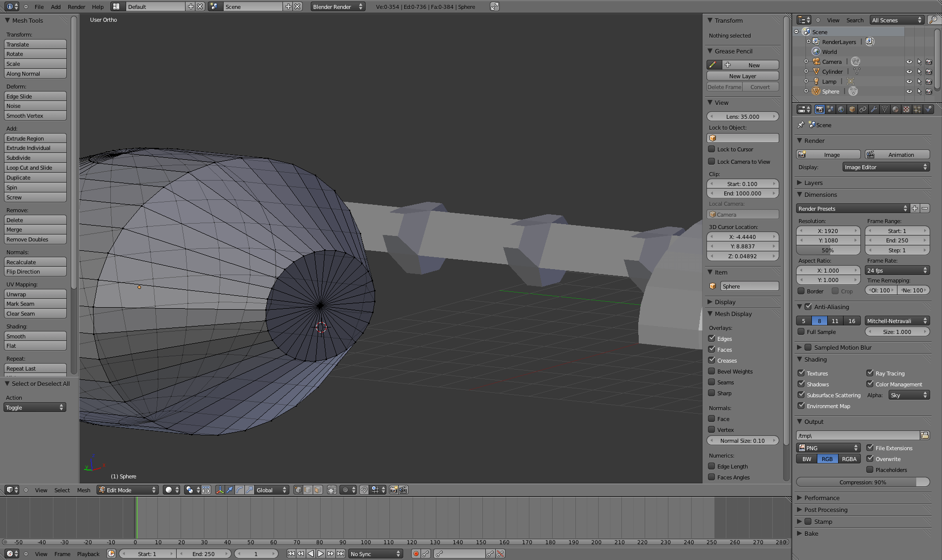Toggle visibility of the Cylinder object

coord(909,71)
